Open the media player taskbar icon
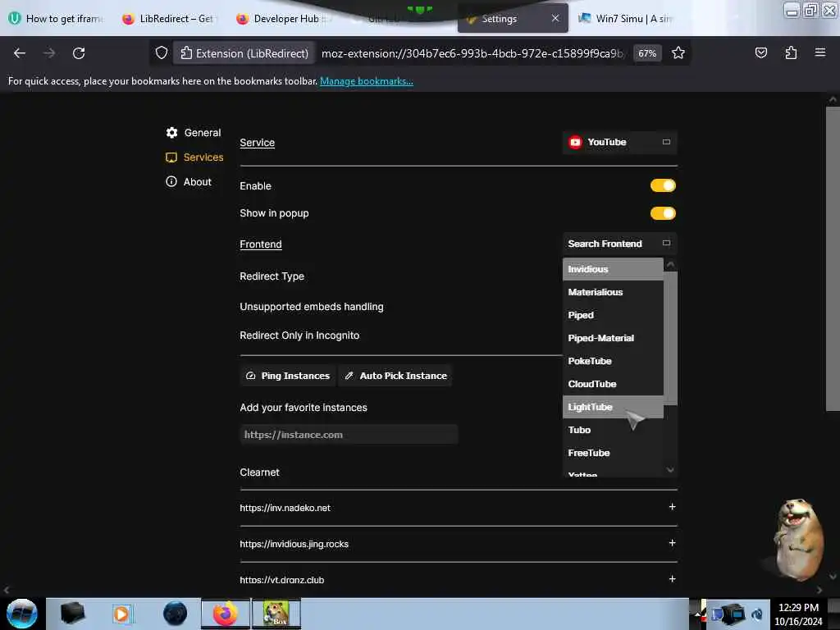Screen dimensions: 840x630 (x=121, y=614)
